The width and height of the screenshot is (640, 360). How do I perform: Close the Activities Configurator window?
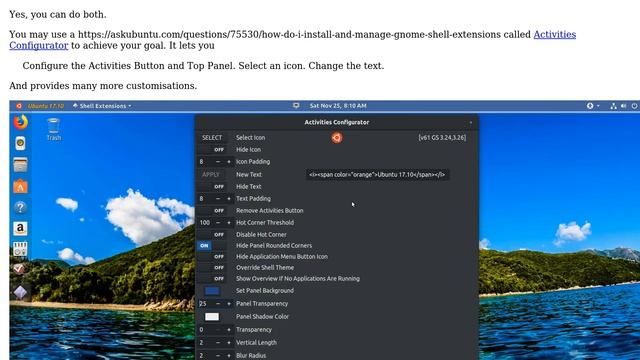pos(471,122)
